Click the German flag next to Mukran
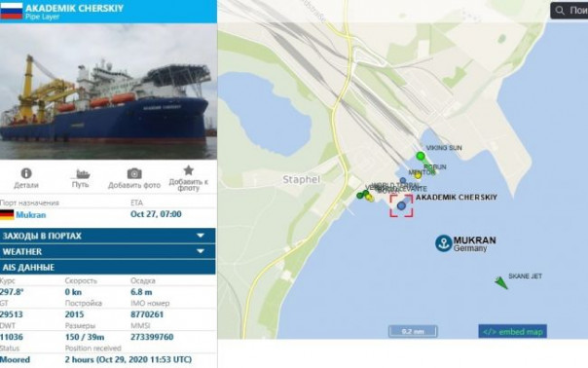This screenshot has width=588, height=368. pos(7,215)
